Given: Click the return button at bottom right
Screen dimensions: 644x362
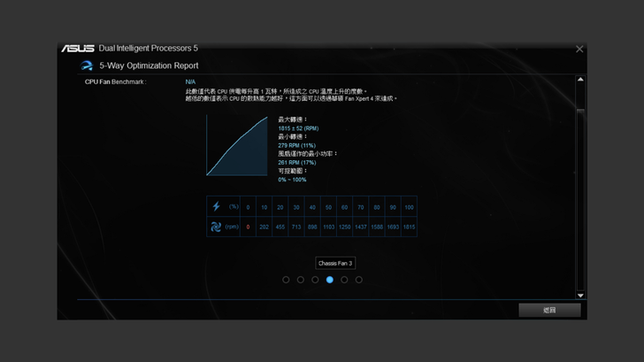Looking at the screenshot, I should 549,311.
